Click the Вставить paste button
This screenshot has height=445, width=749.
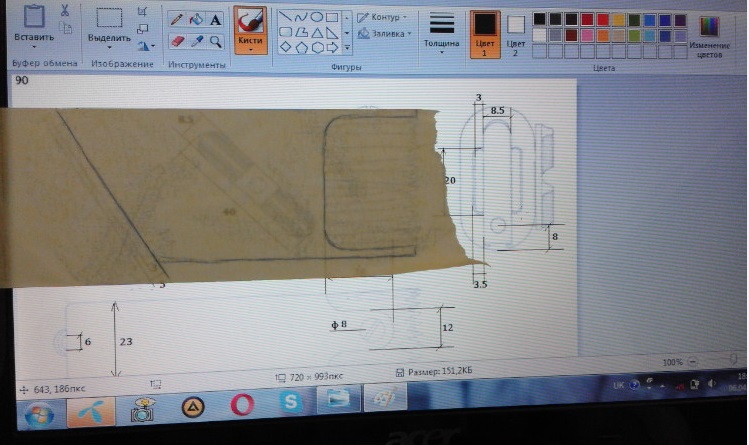33,37
